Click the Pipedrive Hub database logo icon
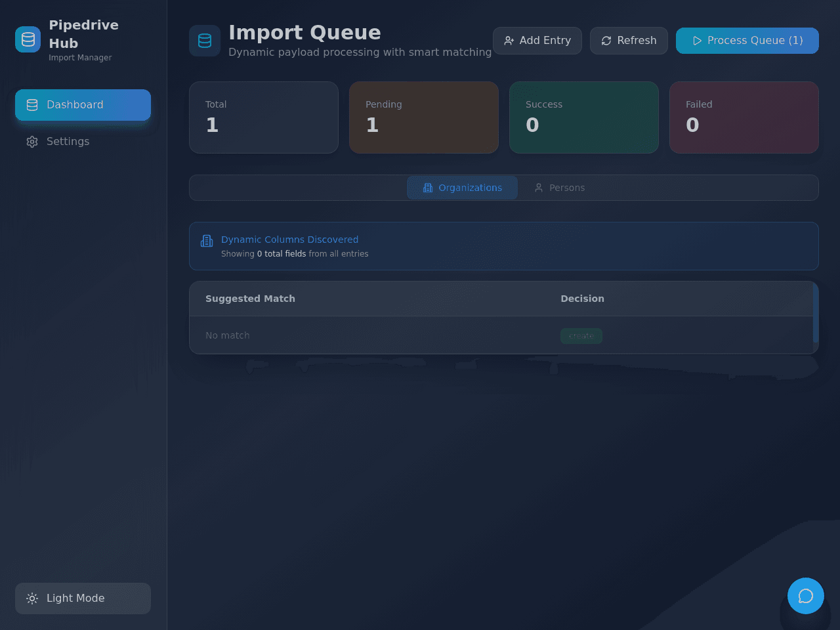Screen dimensions: 840x630 tap(28, 39)
